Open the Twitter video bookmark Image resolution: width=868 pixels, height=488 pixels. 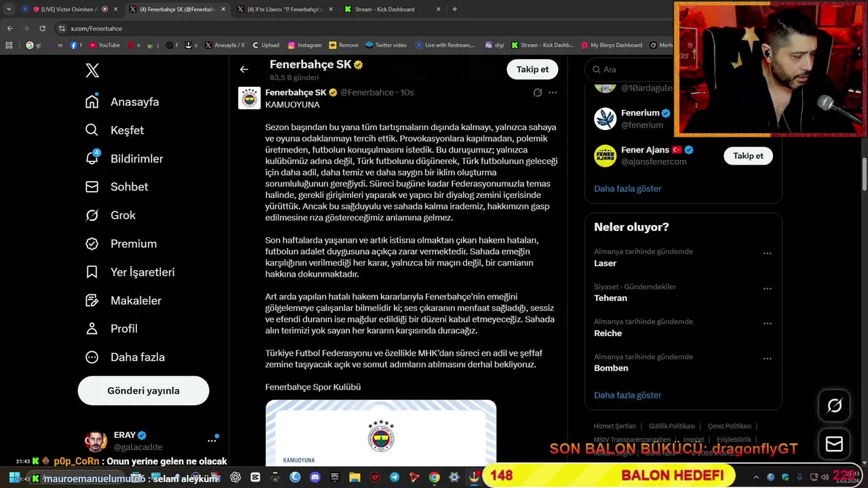click(386, 45)
